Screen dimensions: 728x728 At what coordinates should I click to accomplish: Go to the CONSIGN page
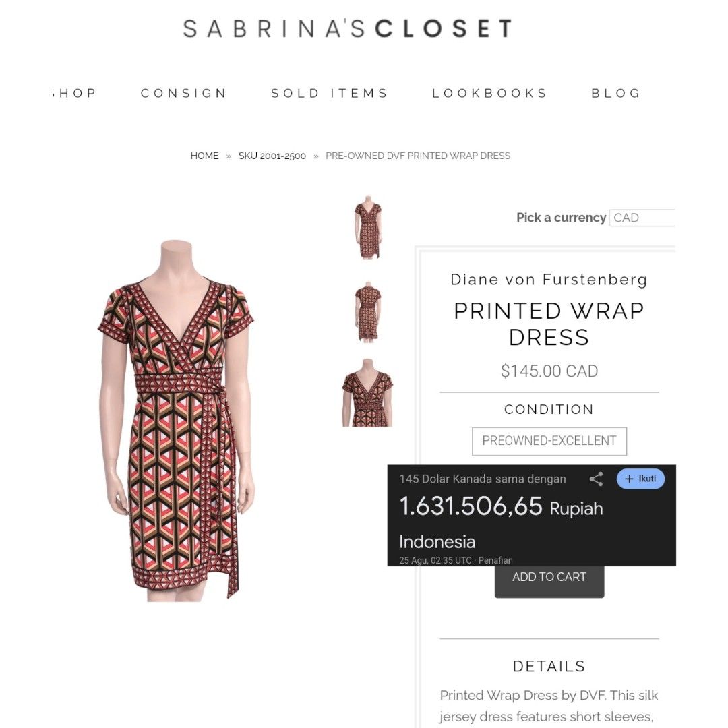[184, 93]
